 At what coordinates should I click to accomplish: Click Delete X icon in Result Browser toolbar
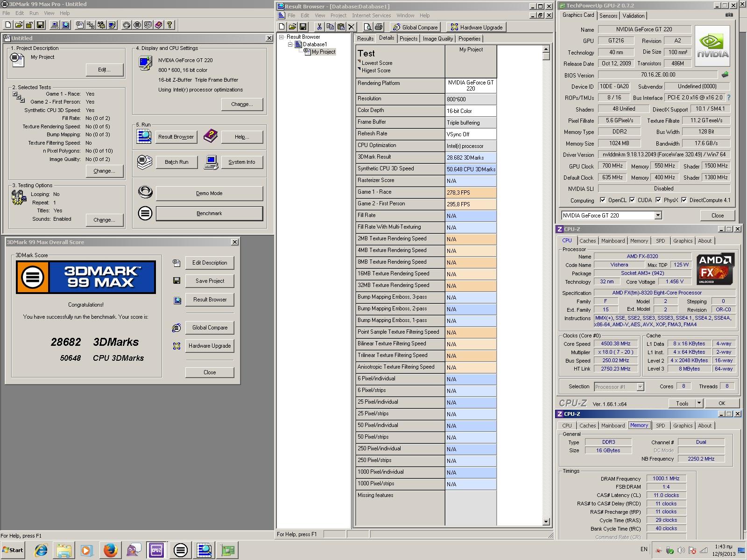click(352, 27)
